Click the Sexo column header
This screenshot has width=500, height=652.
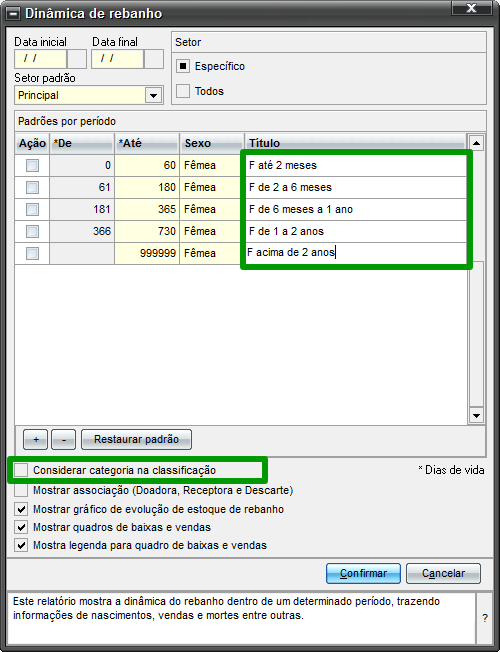tap(212, 143)
